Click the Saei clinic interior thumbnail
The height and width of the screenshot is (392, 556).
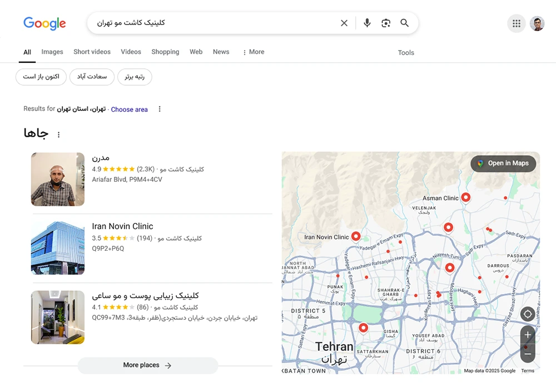pos(58,317)
